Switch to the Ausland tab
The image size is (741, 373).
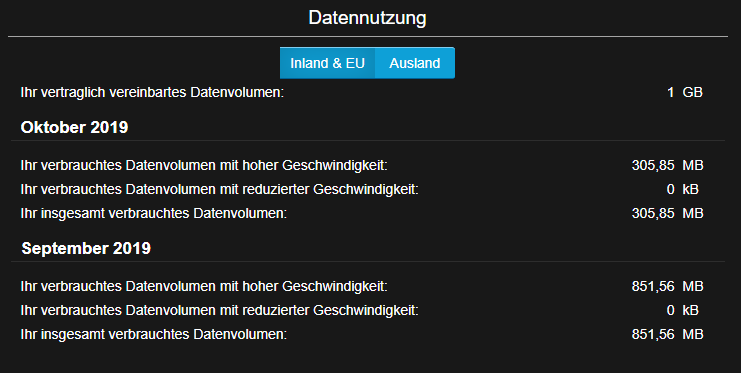pyautogui.click(x=415, y=63)
